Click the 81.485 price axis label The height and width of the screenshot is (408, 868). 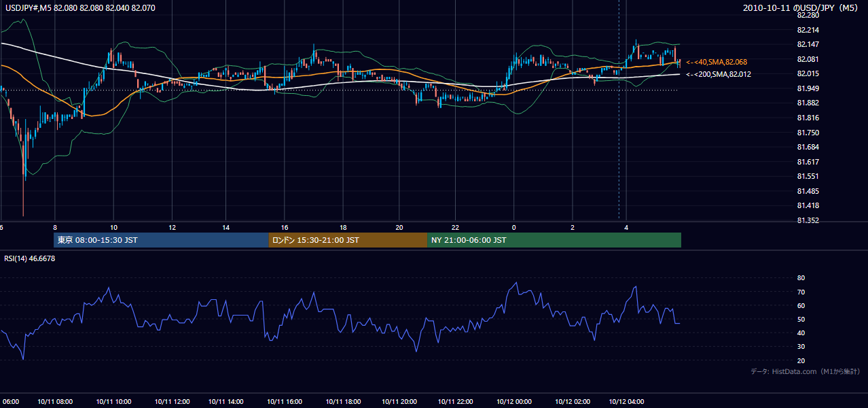pyautogui.click(x=808, y=191)
